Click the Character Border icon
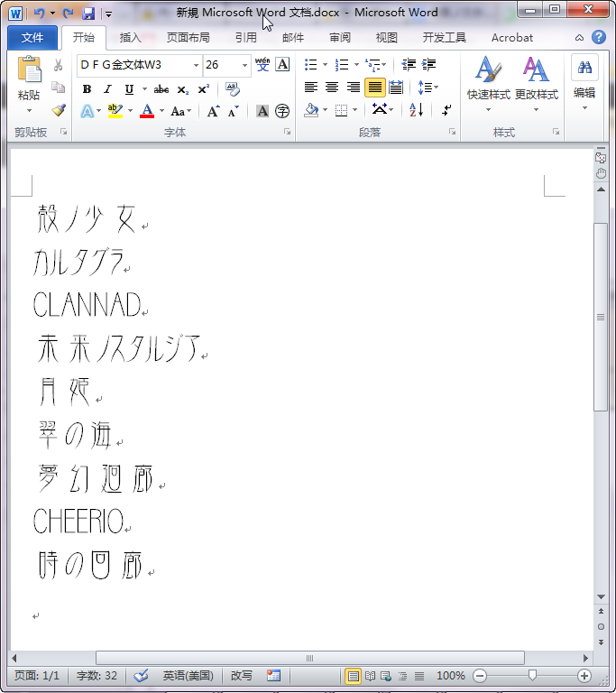 click(282, 65)
